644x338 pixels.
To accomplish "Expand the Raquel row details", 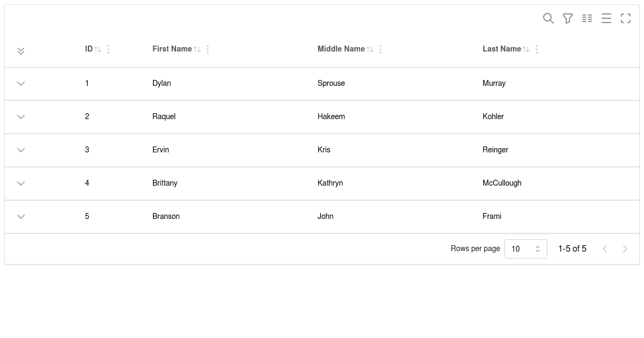I will [x=21, y=117].
